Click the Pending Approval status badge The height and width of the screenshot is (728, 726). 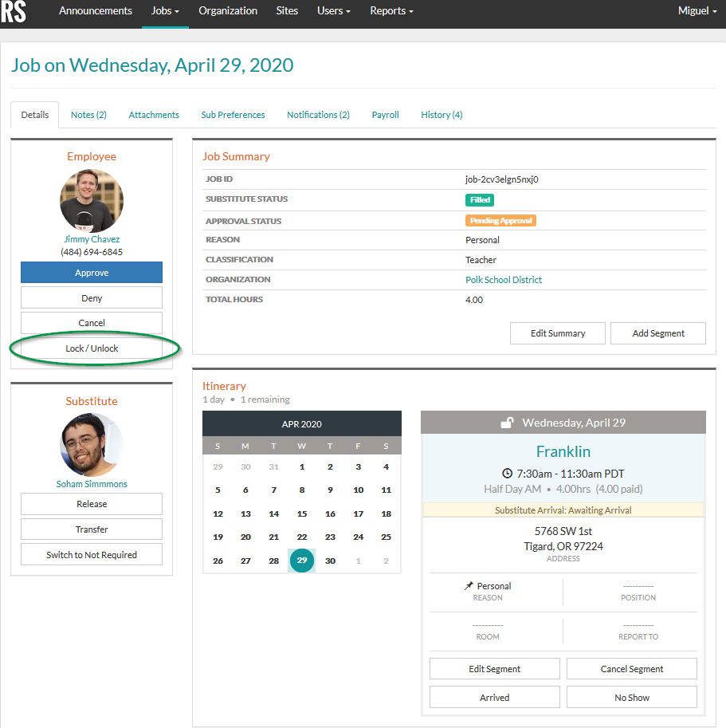click(x=500, y=220)
